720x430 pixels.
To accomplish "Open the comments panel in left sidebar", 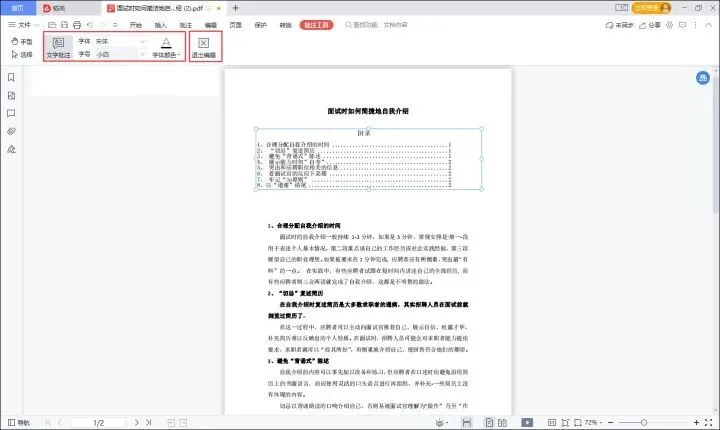I will tap(11, 113).
